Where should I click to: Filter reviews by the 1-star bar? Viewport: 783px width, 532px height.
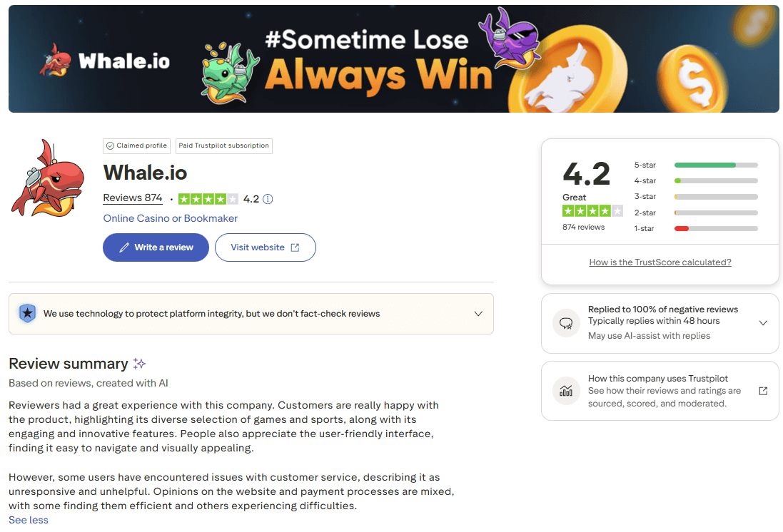pyautogui.click(x=716, y=229)
